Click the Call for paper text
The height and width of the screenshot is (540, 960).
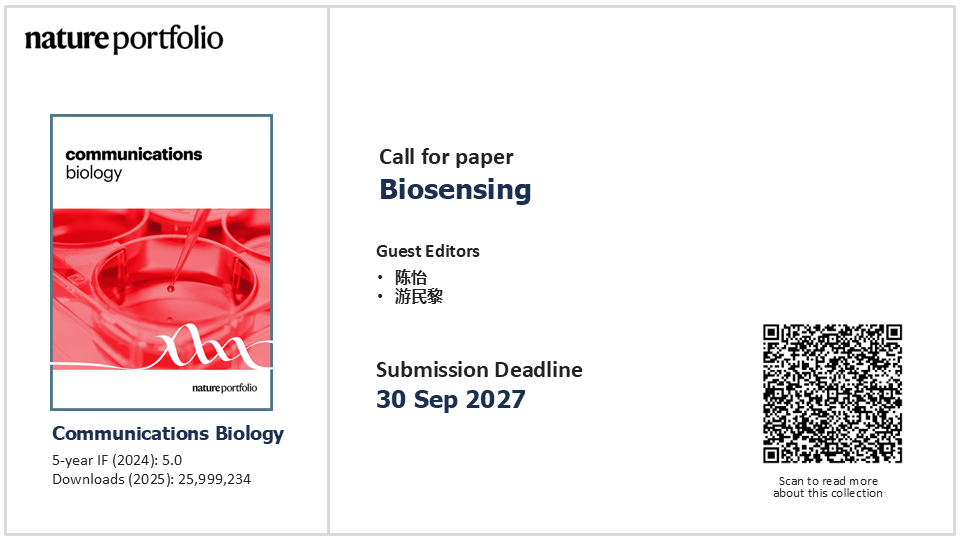(446, 157)
